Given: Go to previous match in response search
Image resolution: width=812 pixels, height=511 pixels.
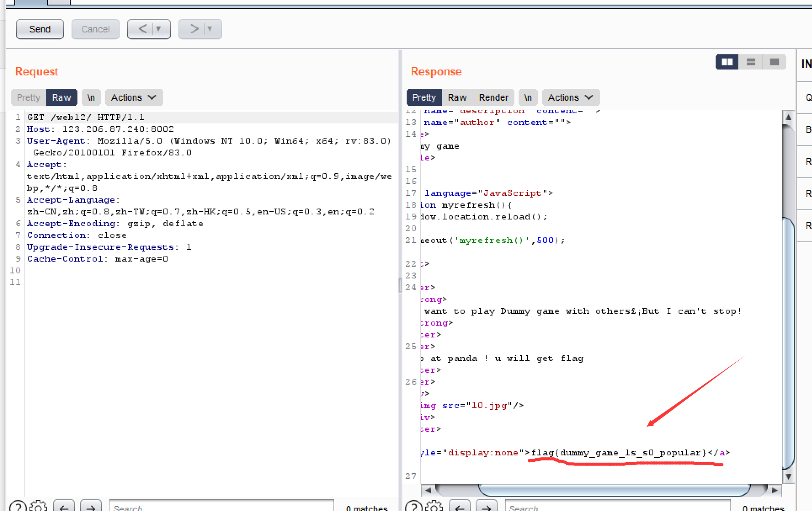Looking at the screenshot, I should pos(460,507).
